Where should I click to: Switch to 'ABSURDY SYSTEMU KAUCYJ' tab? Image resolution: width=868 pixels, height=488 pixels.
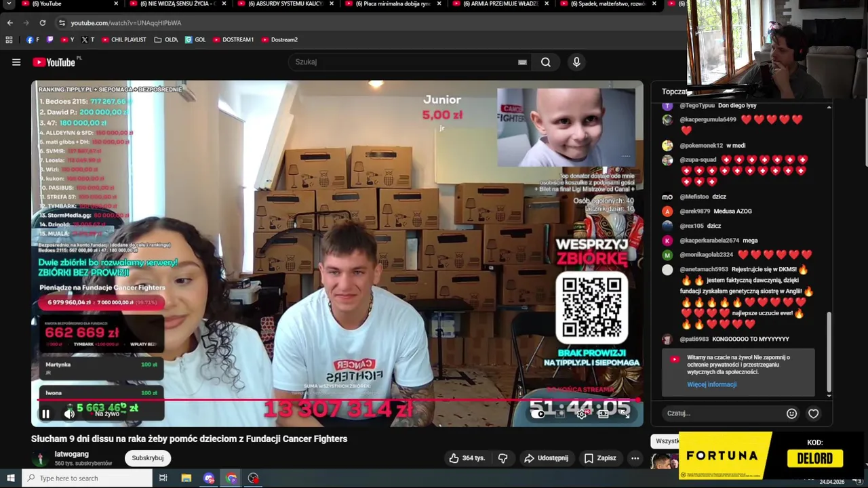tap(285, 4)
